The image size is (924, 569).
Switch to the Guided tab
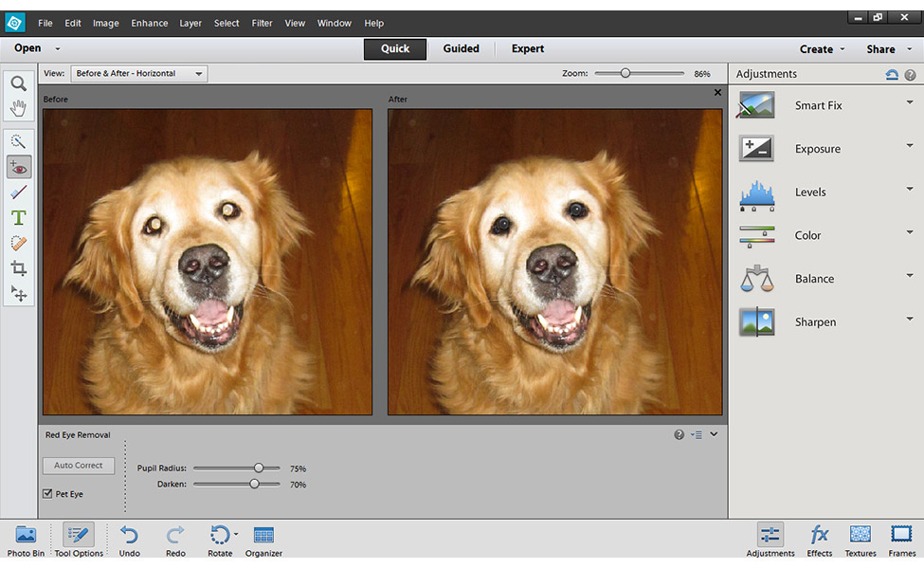click(x=461, y=49)
